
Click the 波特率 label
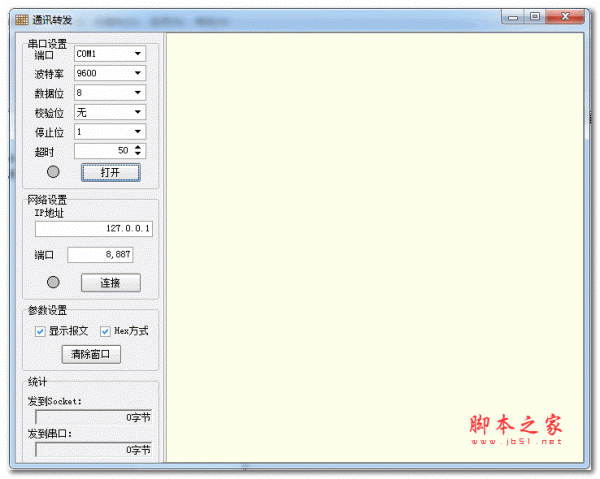pos(49,74)
